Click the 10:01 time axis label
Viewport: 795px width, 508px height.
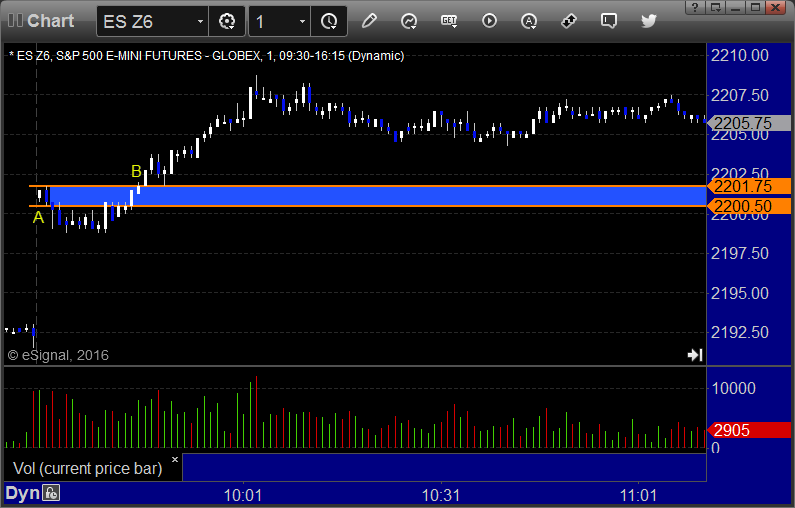243,495
